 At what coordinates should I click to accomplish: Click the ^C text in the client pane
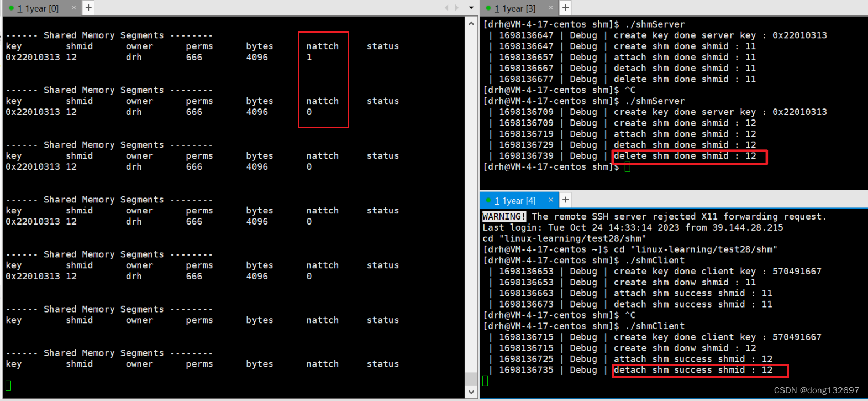pos(630,315)
